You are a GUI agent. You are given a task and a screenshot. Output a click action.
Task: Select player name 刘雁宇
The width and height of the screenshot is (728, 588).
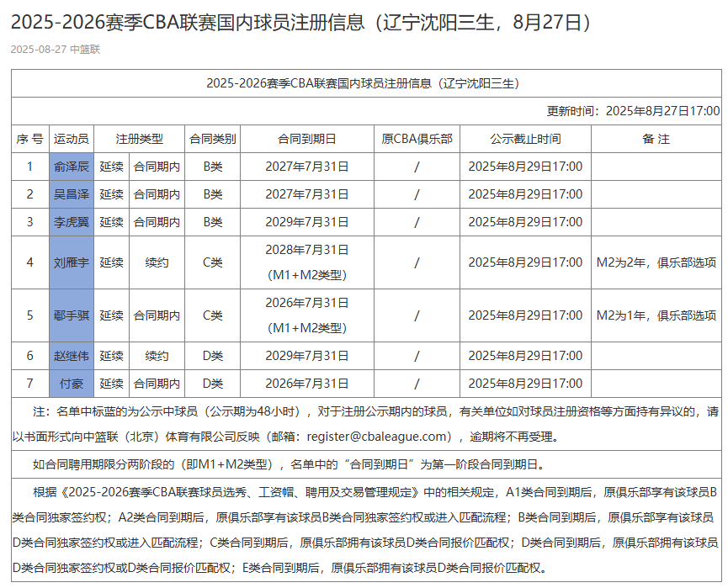[x=71, y=262]
